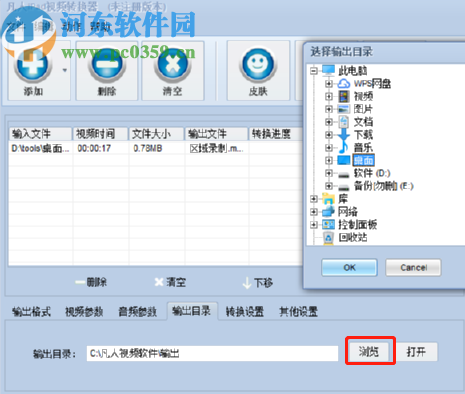Select the 视频 film icon folder
465x394 pixels.
[x=363, y=96]
